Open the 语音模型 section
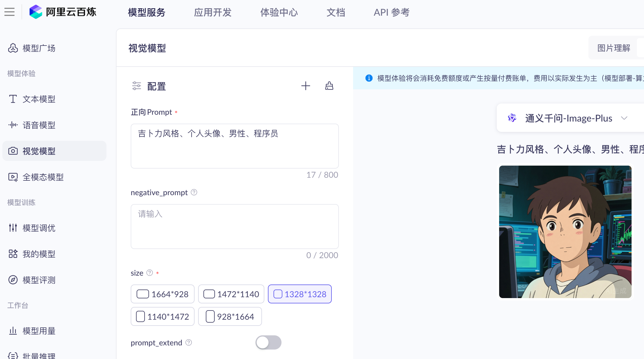Image resolution: width=644 pixels, height=359 pixels. [x=39, y=125]
